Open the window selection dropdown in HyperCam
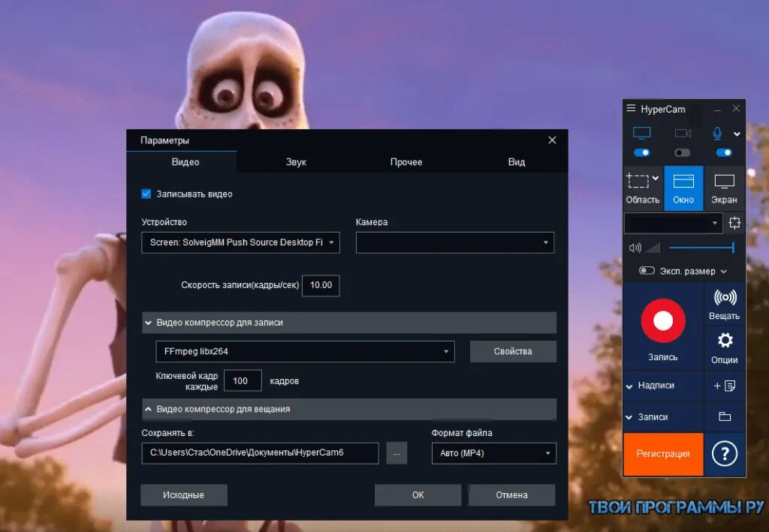 674,223
